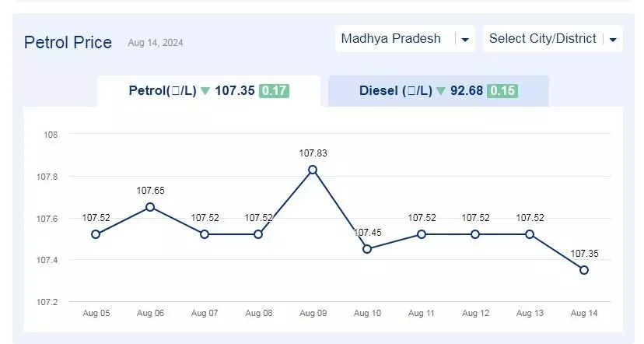644x344 pixels.
Task: Click the petrol price down-triangle indicator
Action: (205, 91)
